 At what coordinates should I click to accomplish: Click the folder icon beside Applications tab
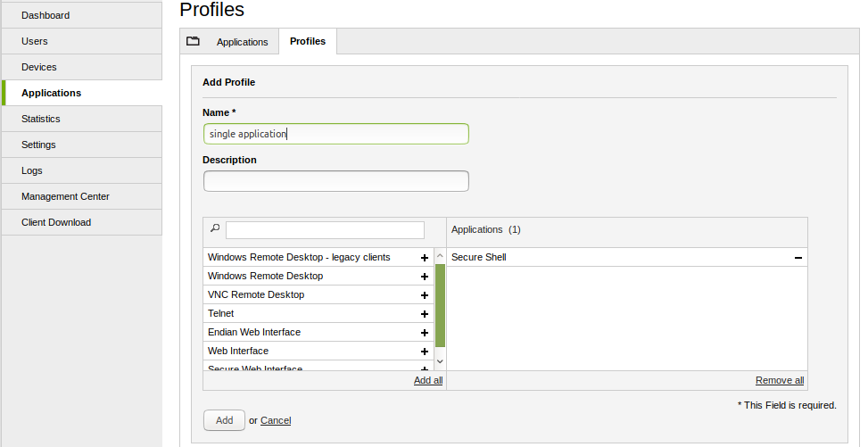pos(193,41)
